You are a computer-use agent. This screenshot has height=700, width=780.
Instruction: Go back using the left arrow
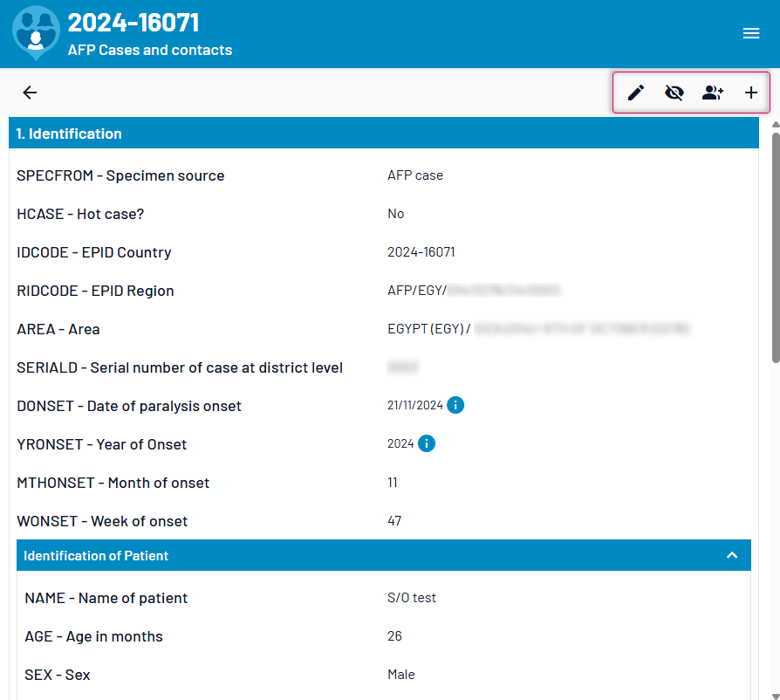(x=31, y=93)
